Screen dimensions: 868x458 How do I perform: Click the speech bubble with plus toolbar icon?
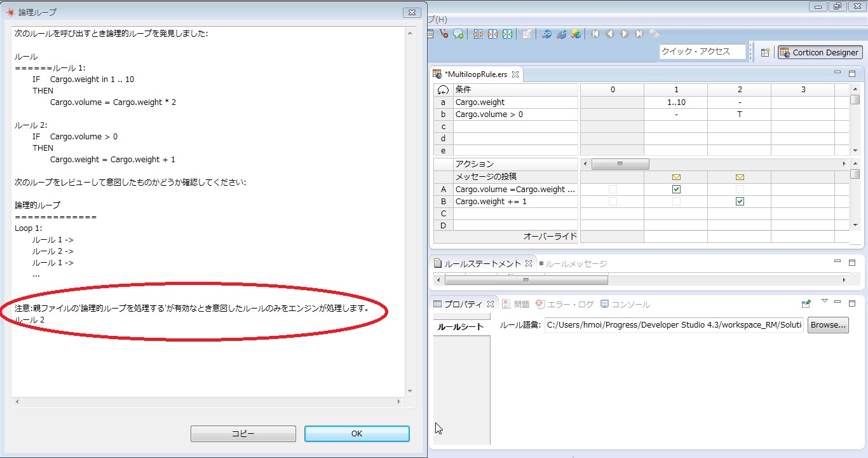click(x=458, y=34)
